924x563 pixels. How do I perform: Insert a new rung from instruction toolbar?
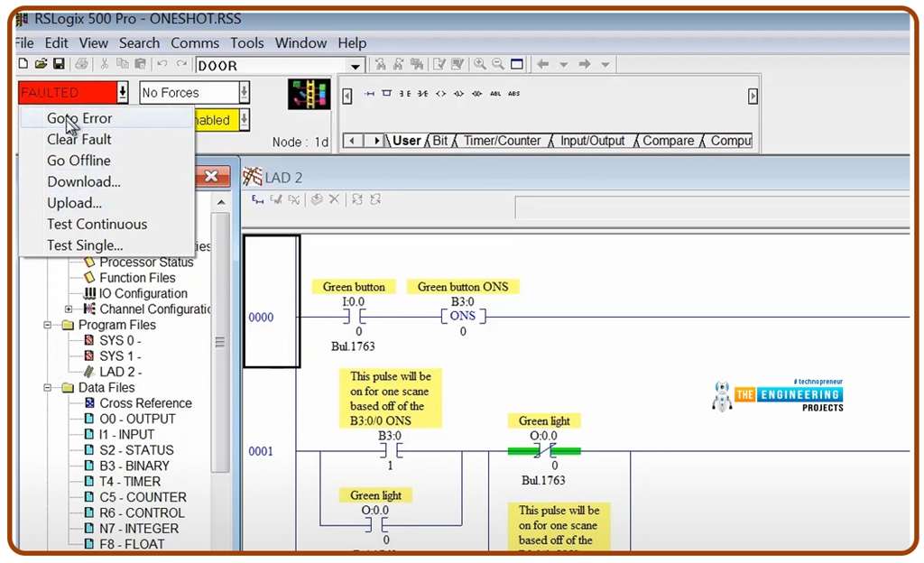pos(369,94)
